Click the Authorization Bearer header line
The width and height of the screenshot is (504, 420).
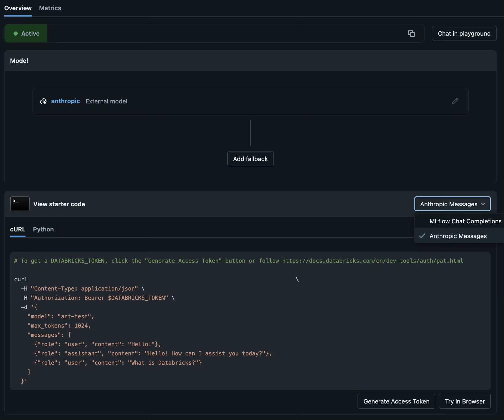pyautogui.click(x=98, y=298)
